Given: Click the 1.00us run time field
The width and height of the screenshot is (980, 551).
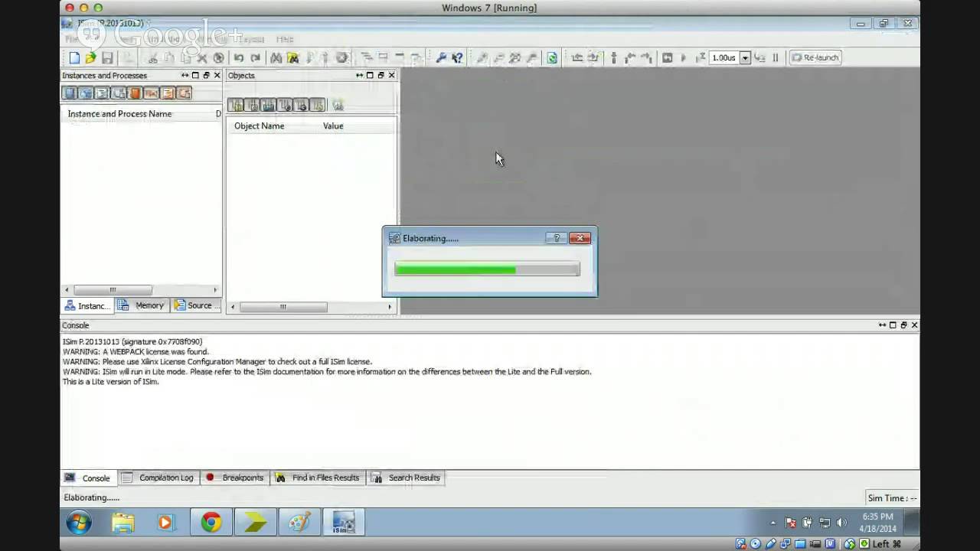Looking at the screenshot, I should (724, 58).
